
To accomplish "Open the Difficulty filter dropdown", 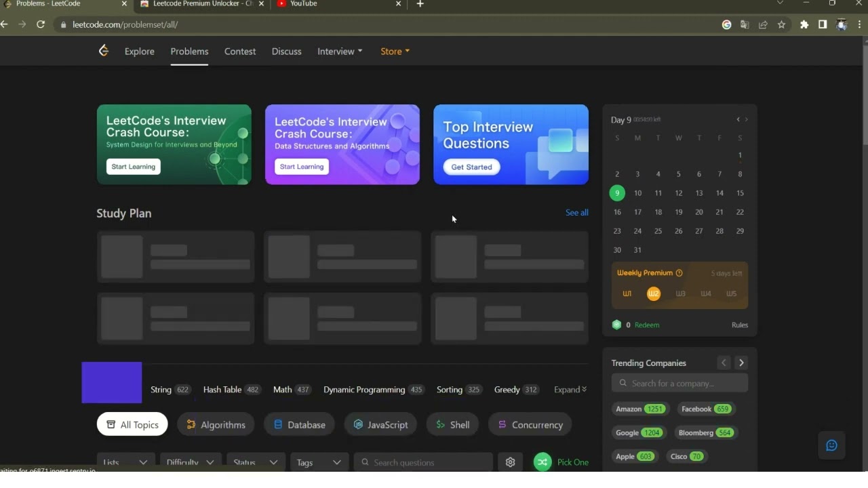I will coord(191,462).
